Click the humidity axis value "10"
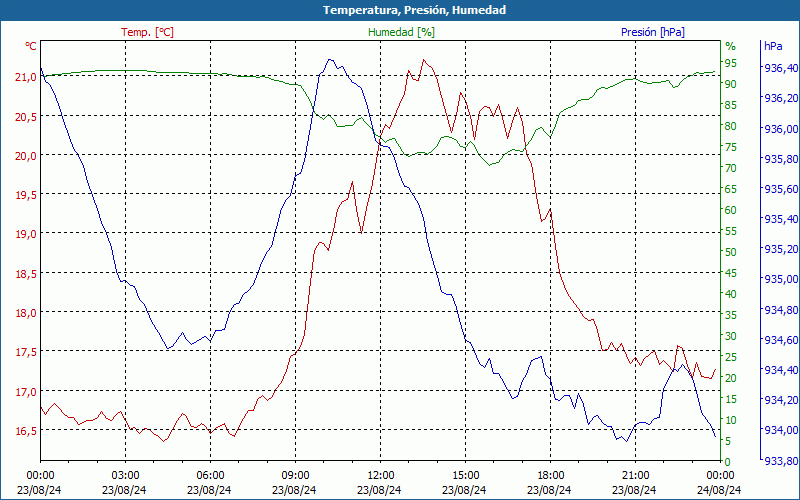The height and width of the screenshot is (500, 800). click(x=731, y=420)
